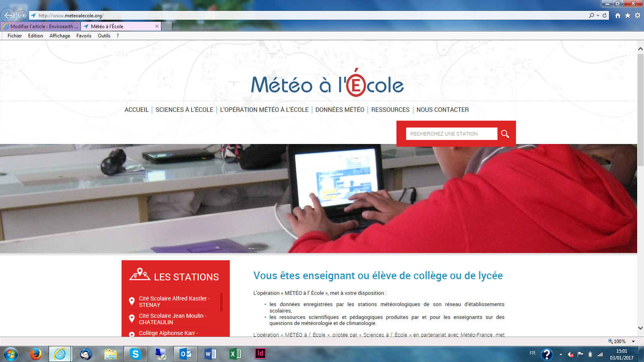Screen dimensions: 644x362
Task: Open the NOUS CONTACTER page
Action: tap(443, 109)
